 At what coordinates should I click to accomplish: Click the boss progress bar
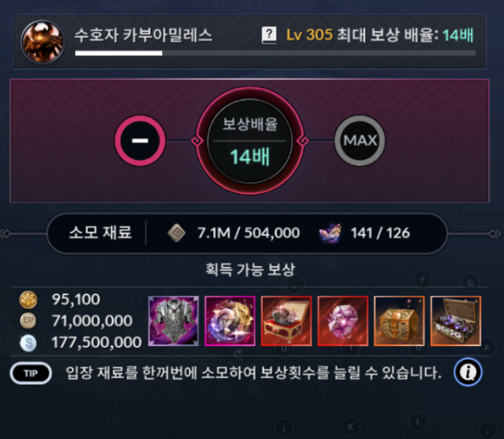click(x=275, y=53)
